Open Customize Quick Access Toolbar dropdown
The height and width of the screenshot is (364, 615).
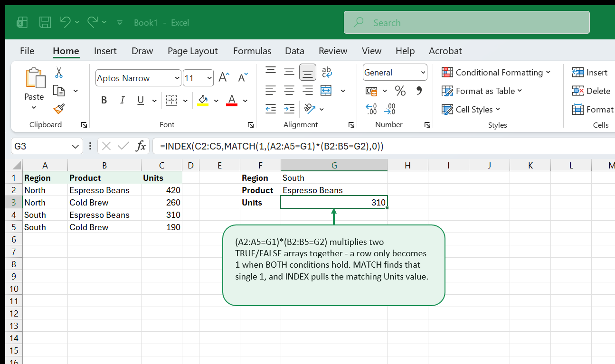coord(120,22)
